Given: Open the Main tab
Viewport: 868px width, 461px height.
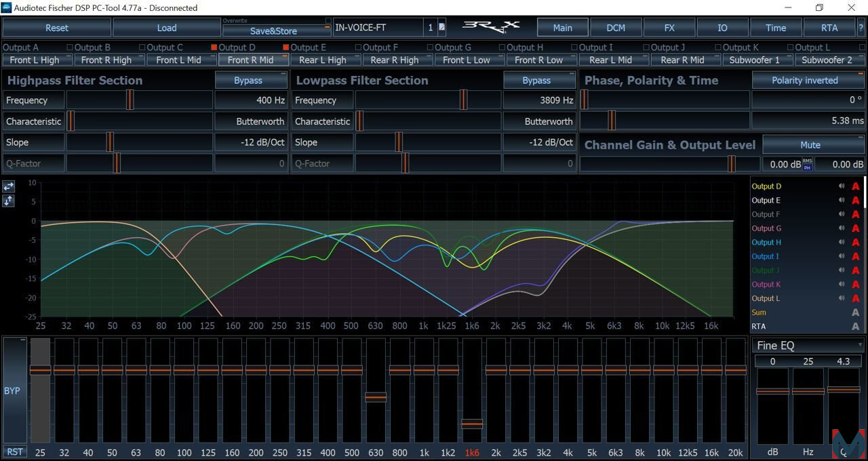Looking at the screenshot, I should [563, 28].
